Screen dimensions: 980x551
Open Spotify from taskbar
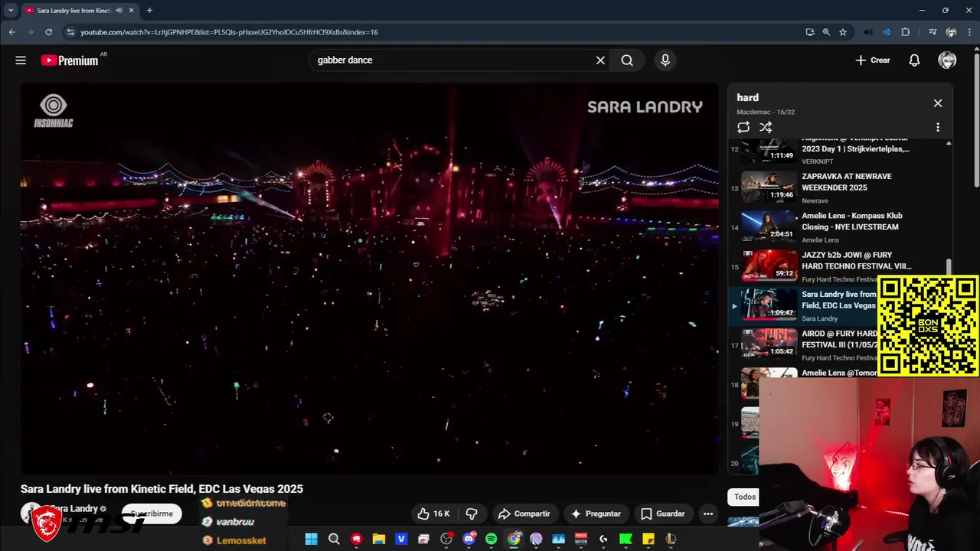(x=491, y=539)
